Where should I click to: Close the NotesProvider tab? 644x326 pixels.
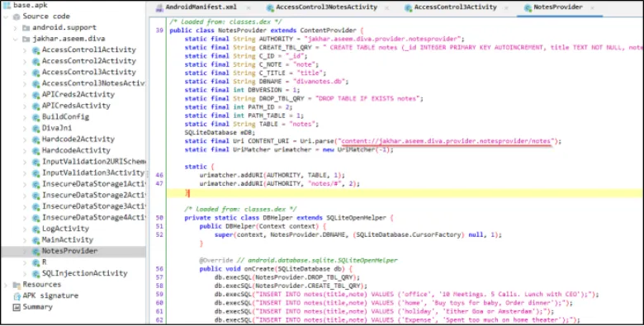(592, 7)
